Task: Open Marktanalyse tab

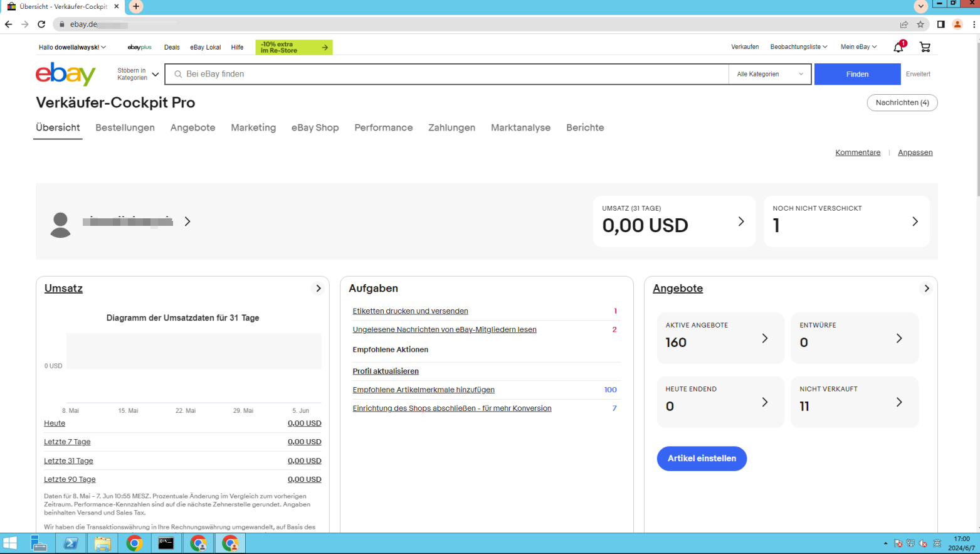Action: 520,127
